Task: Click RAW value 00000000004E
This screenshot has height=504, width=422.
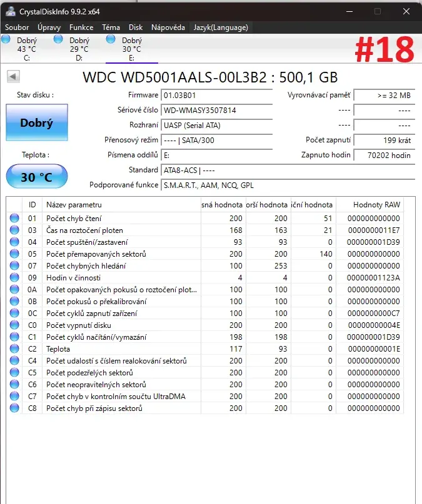Action: click(x=374, y=325)
